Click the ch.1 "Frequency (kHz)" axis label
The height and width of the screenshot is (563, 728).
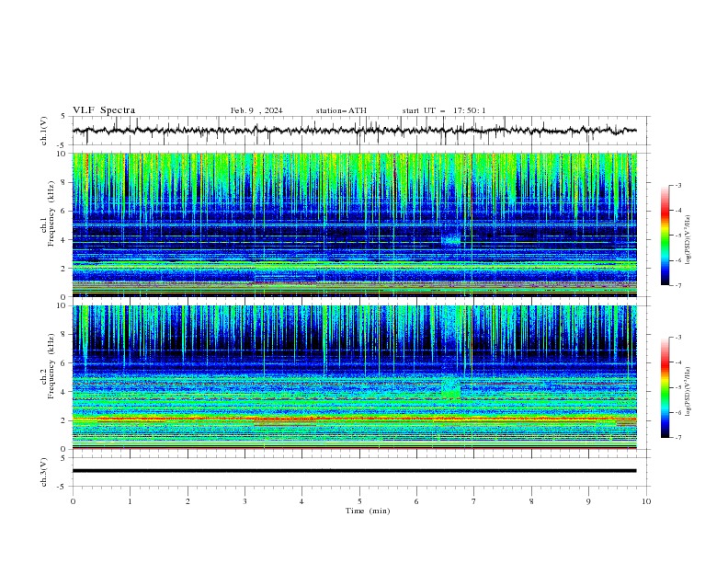(51, 213)
